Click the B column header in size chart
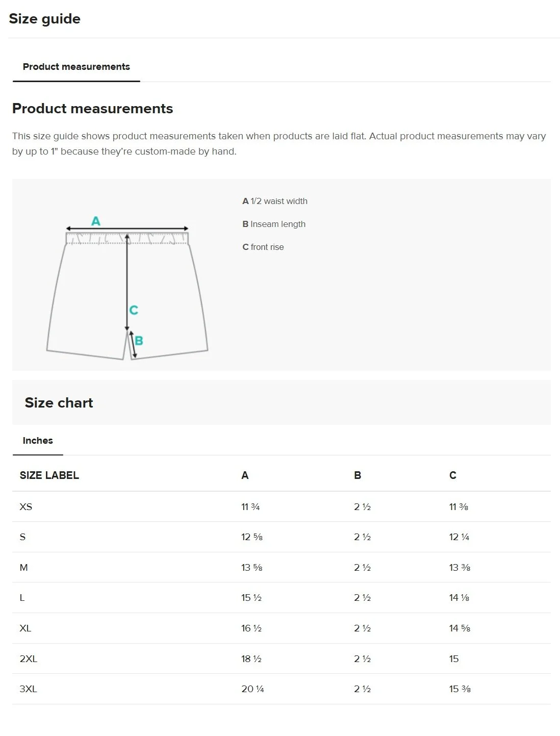The image size is (560, 736). [358, 475]
